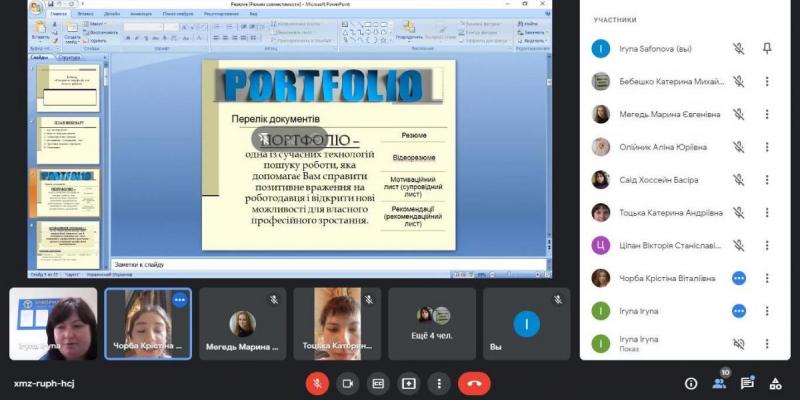800x400 pixels.
Task: Open options menu for Бебешко Катерина
Action: [767, 82]
